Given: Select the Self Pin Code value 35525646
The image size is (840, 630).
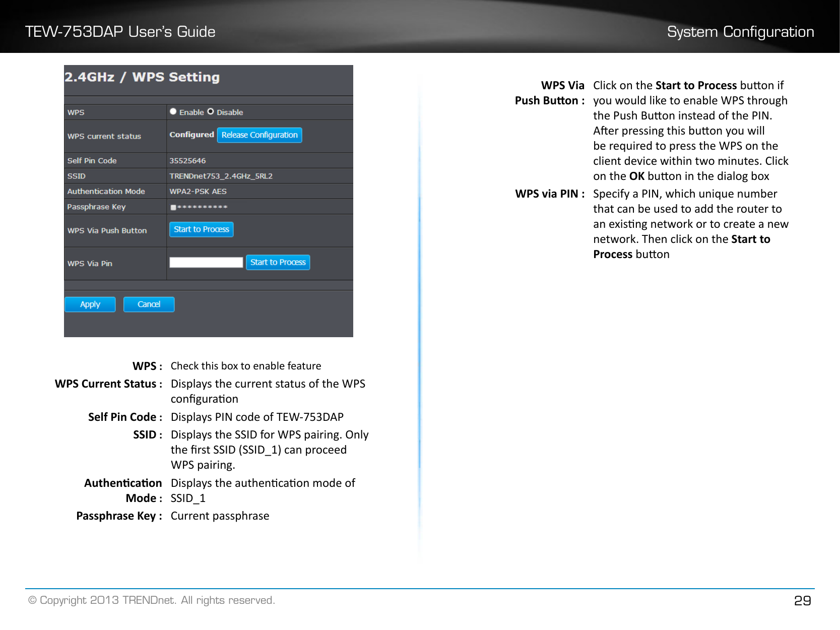Looking at the screenshot, I should pos(187,161).
